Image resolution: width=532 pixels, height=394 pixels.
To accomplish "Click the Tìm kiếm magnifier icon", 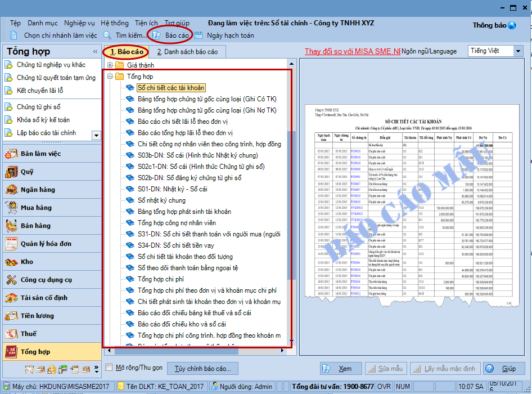I will point(107,35).
